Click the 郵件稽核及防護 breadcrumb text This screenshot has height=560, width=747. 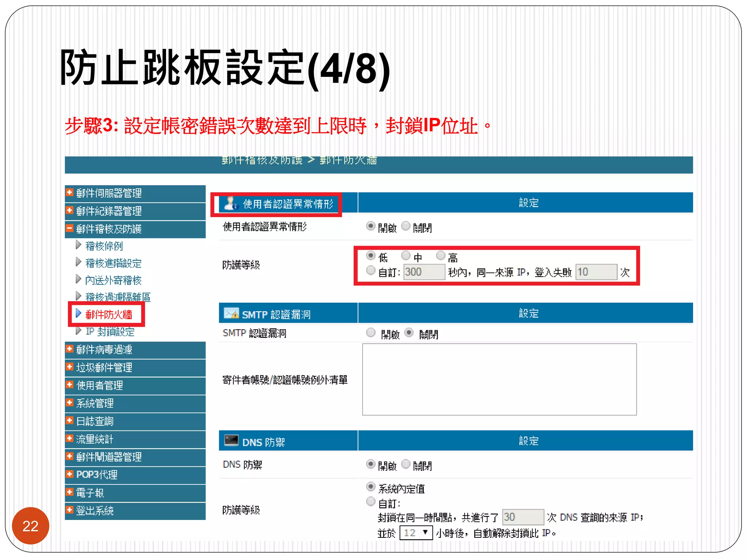[x=262, y=160]
